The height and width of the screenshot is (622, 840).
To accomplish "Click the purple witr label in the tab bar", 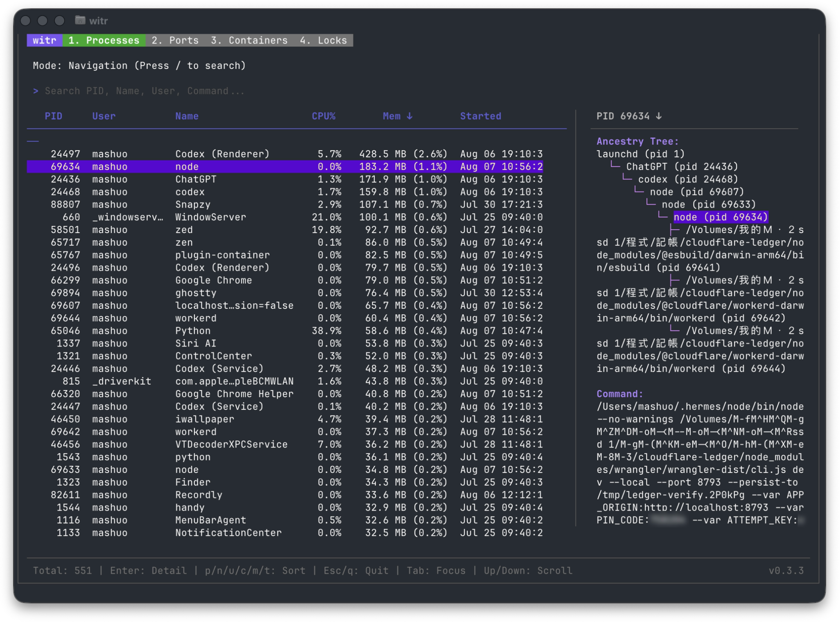I will coord(44,40).
